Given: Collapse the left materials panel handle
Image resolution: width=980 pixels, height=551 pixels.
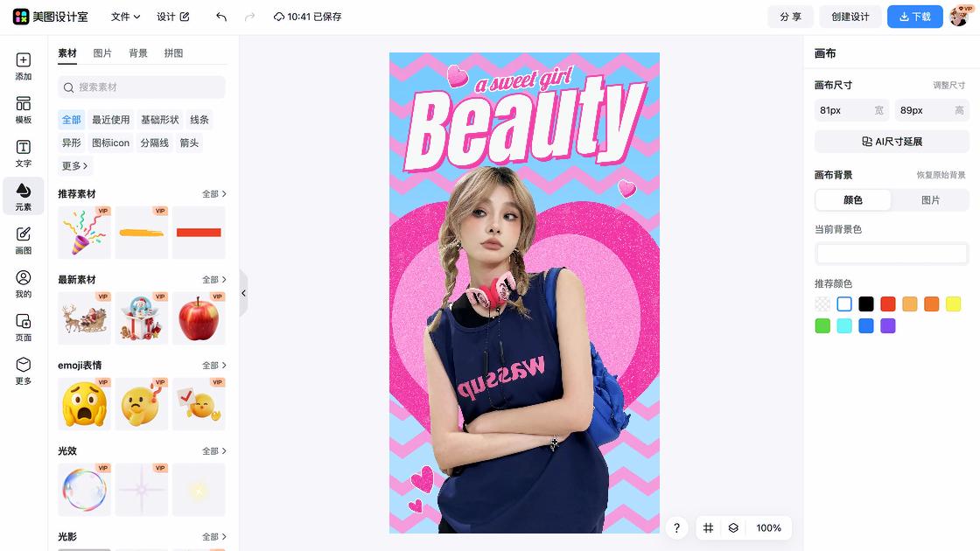Looking at the screenshot, I should click(x=243, y=294).
